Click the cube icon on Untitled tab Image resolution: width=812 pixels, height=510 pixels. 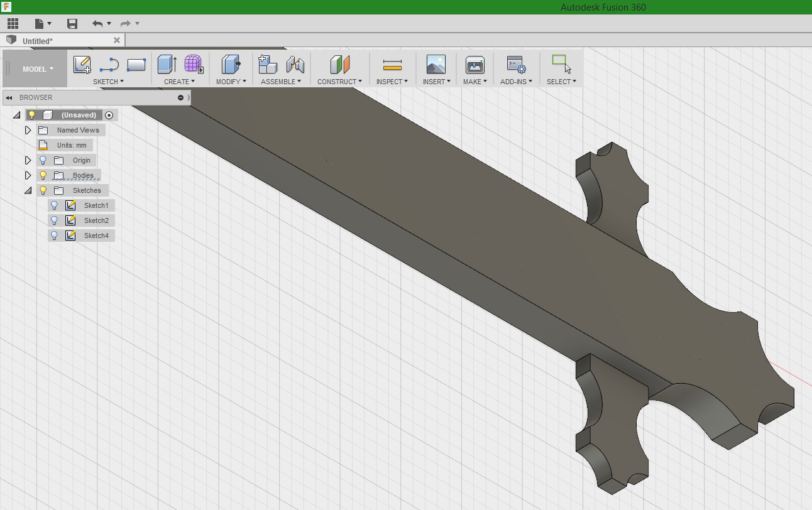point(11,40)
